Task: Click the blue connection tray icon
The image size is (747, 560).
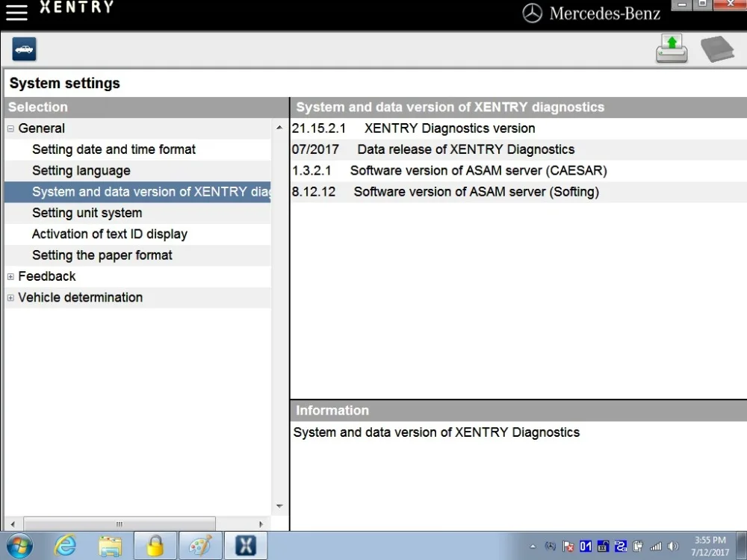Action: click(x=621, y=547)
